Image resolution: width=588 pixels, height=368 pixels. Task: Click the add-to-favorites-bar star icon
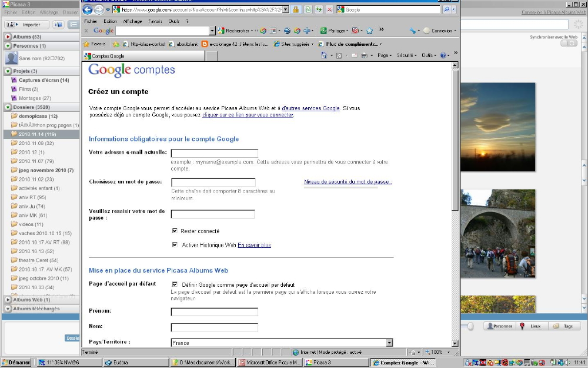116,44
